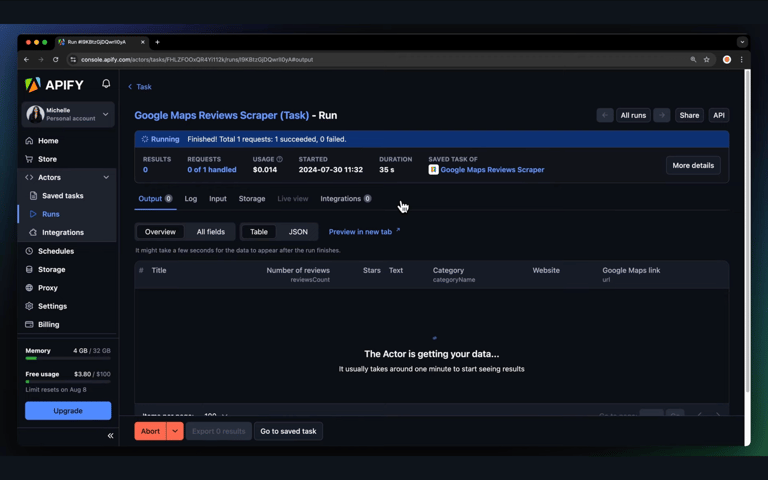Select Runs in the sidebar
The height and width of the screenshot is (480, 768).
click(x=50, y=214)
